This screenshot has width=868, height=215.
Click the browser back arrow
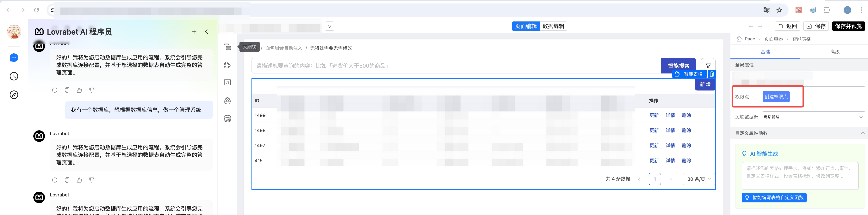point(9,10)
